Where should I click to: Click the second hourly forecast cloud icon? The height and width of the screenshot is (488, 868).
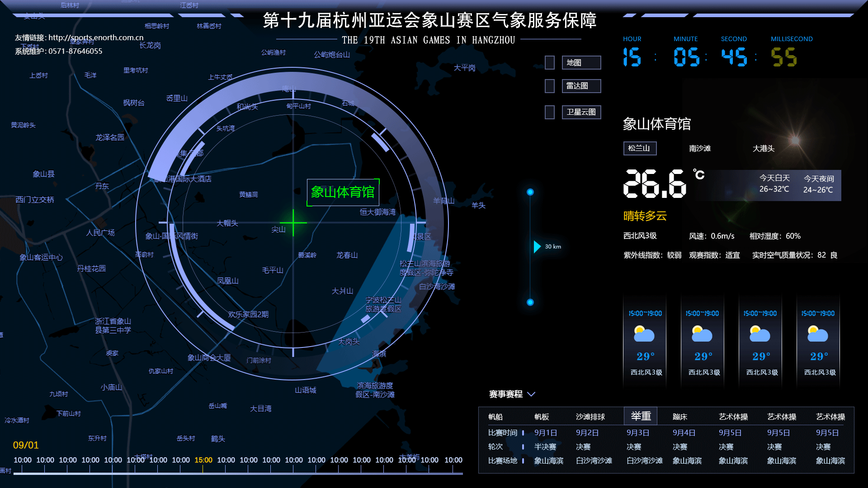[702, 334]
